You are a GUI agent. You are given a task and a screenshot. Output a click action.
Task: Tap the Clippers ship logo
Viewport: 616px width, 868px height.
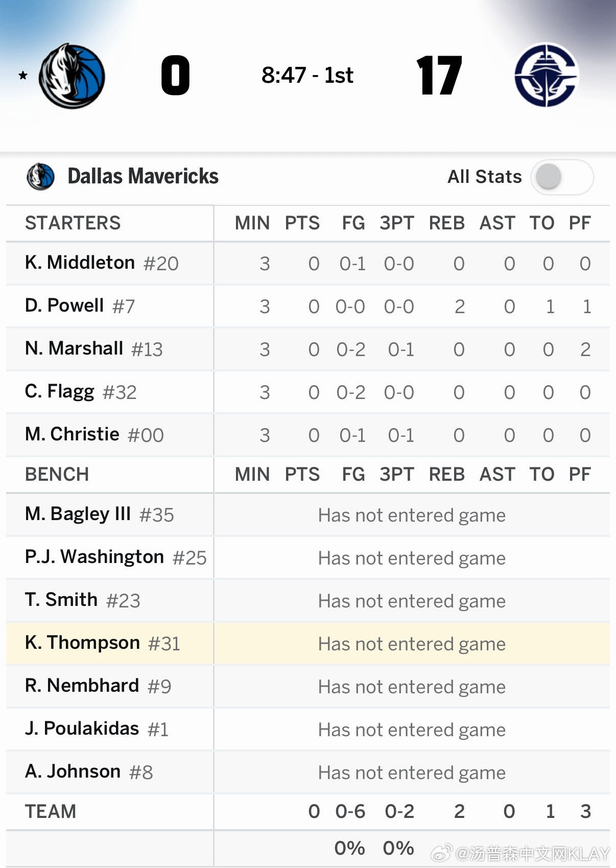[546, 75]
